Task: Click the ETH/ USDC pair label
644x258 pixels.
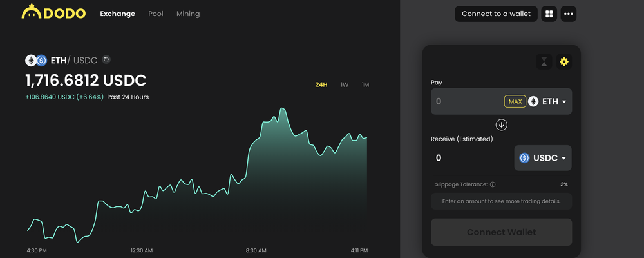Action: pyautogui.click(x=73, y=61)
